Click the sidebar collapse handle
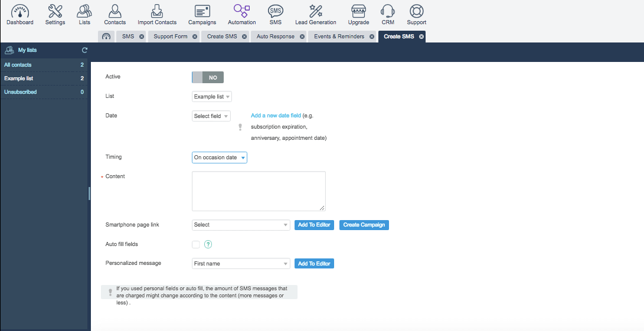The image size is (644, 331). pyautogui.click(x=89, y=194)
